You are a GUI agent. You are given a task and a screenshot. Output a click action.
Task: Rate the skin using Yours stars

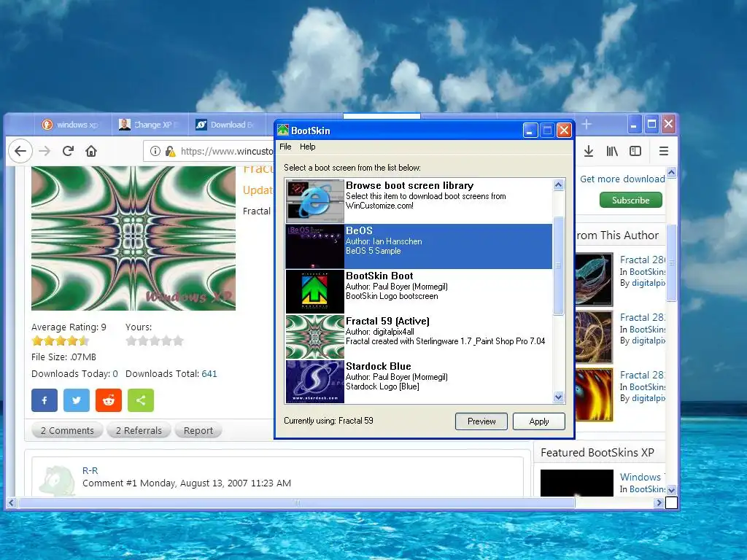[x=155, y=341]
